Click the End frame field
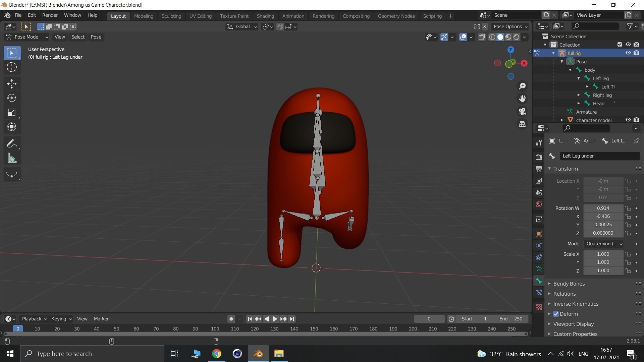Image resolution: width=644 pixels, height=362 pixels. [x=511, y=319]
